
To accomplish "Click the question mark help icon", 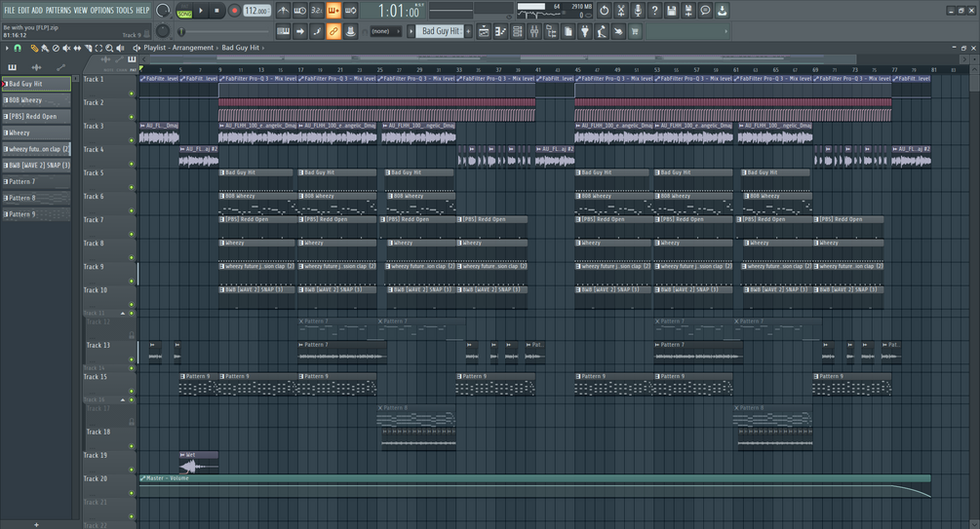I will coord(654,11).
